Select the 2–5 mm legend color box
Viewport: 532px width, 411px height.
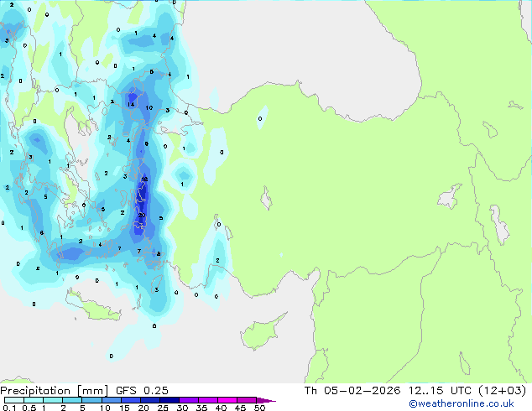[72, 400]
